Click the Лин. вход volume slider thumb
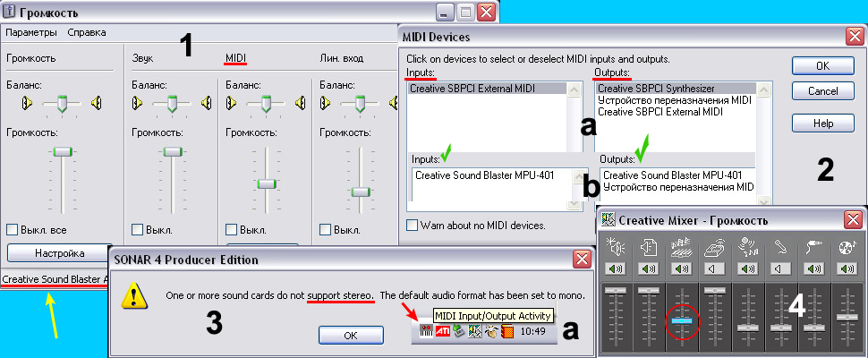Image resolution: width=868 pixels, height=358 pixels. (x=361, y=192)
